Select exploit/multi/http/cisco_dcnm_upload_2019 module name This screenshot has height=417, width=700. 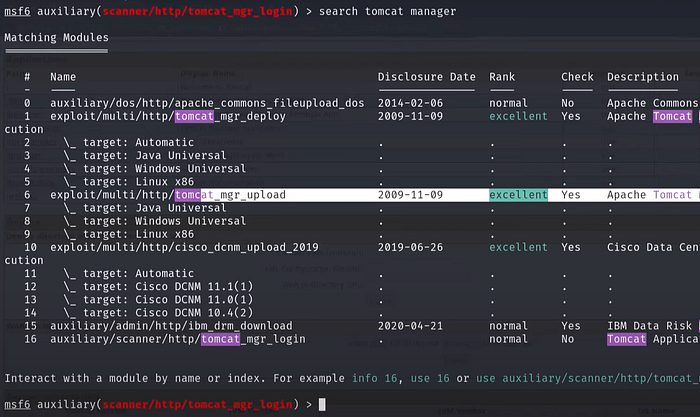(x=184, y=247)
